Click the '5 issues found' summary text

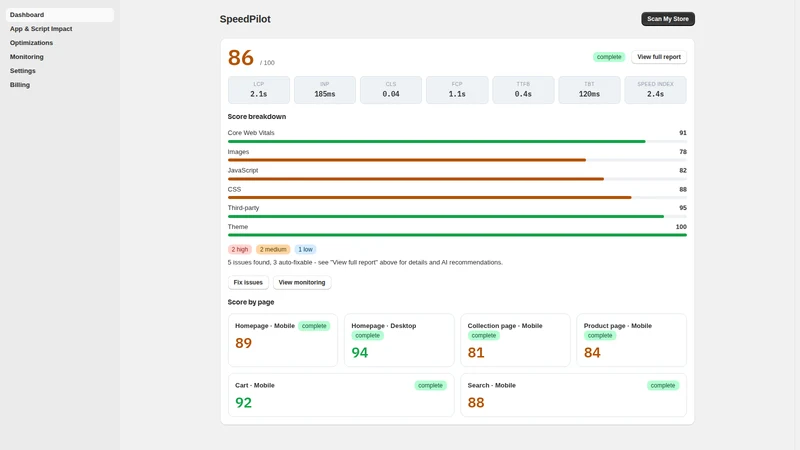coord(365,262)
